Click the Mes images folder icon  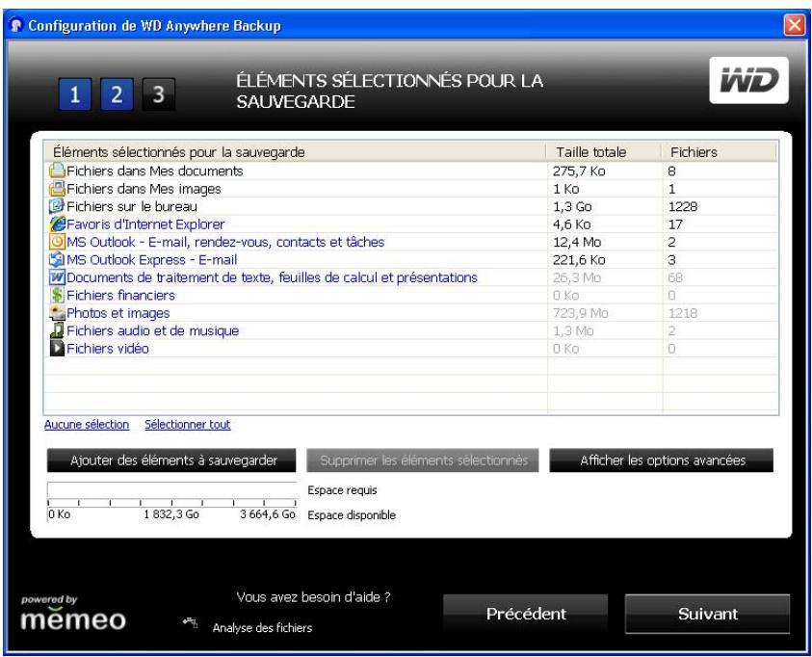[57, 189]
